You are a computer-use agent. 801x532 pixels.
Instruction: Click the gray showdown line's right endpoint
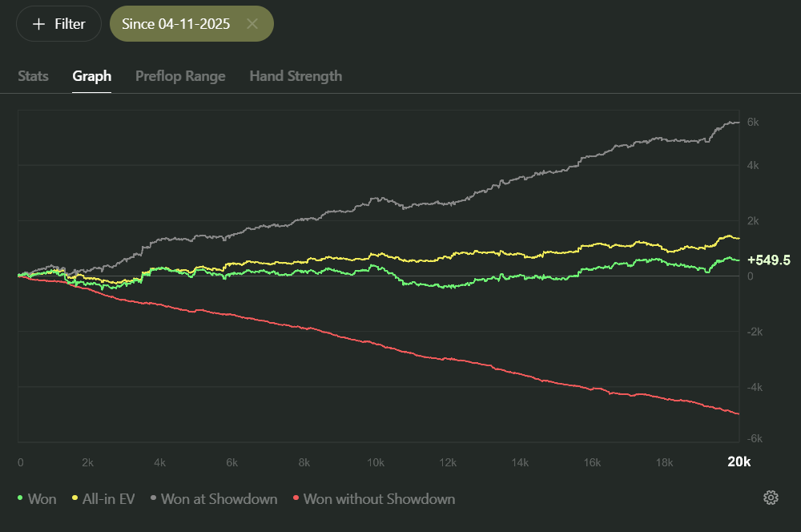tap(737, 123)
